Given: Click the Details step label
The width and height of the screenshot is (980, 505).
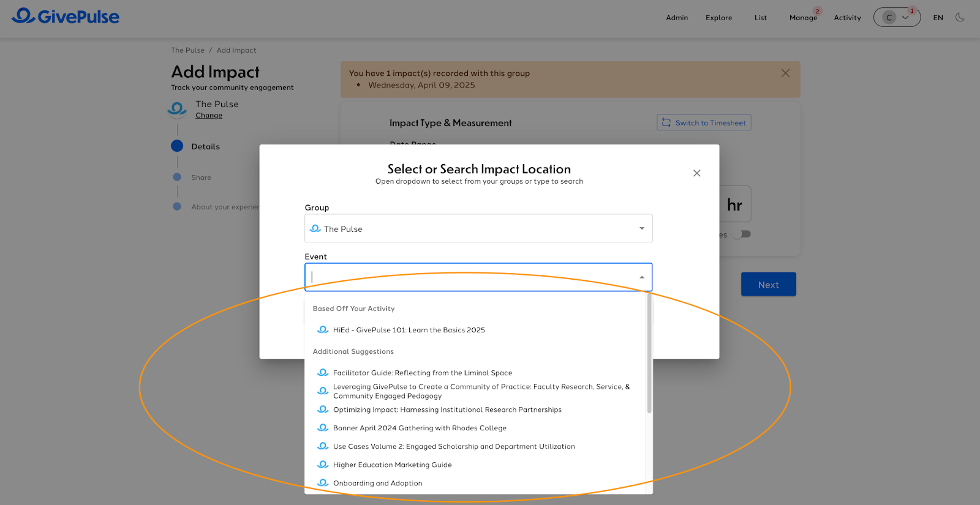Looking at the screenshot, I should coord(205,146).
